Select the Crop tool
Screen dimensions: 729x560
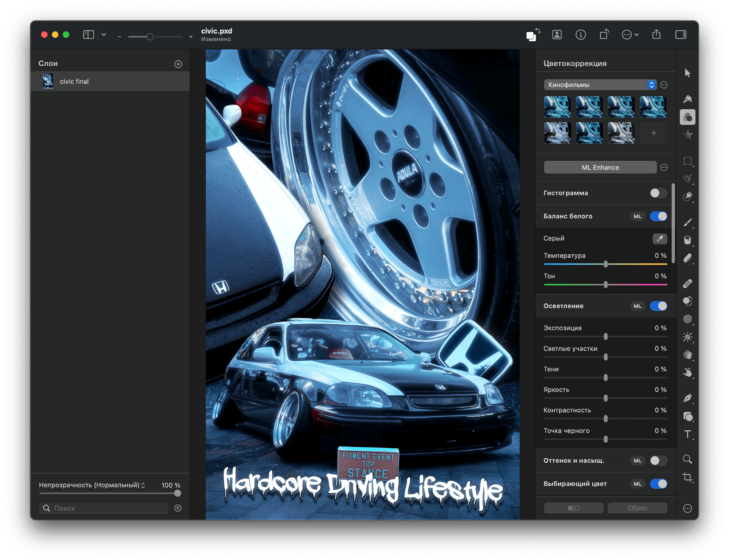point(688,478)
